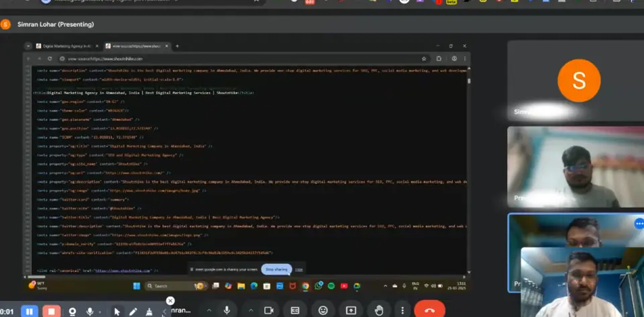Open Windows Start menu in shared screen
This screenshot has height=317, width=644.
click(x=136, y=285)
